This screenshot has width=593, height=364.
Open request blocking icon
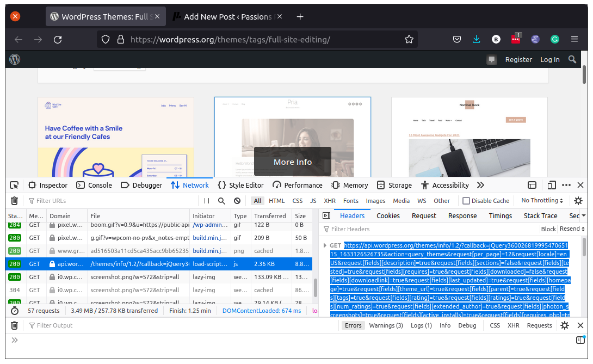pyautogui.click(x=237, y=201)
